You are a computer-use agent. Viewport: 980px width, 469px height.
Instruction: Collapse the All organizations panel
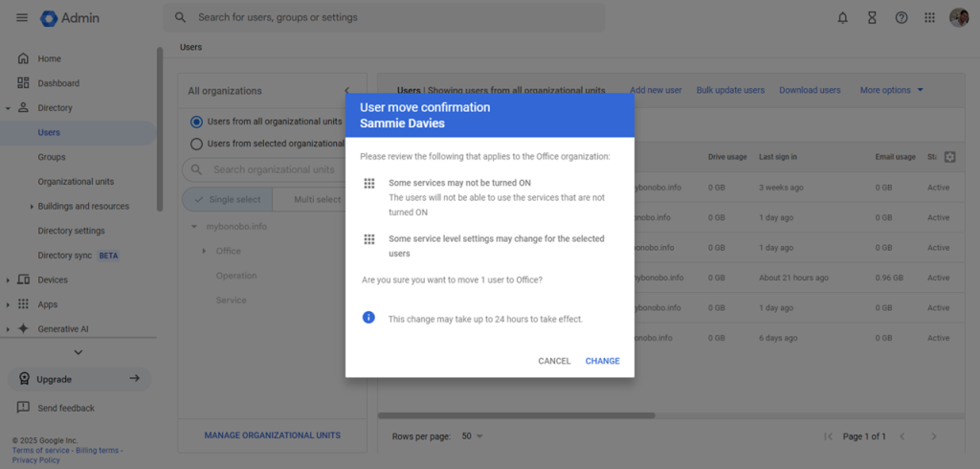pyautogui.click(x=346, y=91)
